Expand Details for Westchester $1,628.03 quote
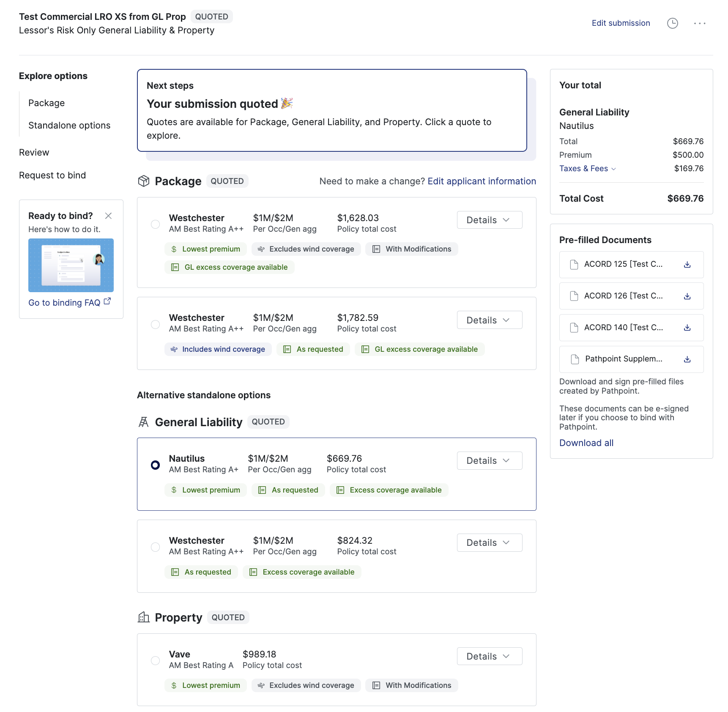This screenshot has height=712, width=728. tap(490, 220)
